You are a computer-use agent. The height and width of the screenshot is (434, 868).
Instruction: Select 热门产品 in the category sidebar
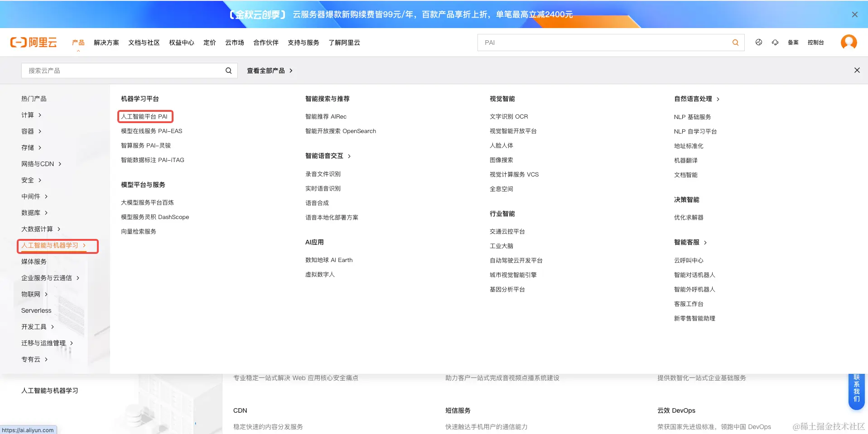click(x=34, y=99)
